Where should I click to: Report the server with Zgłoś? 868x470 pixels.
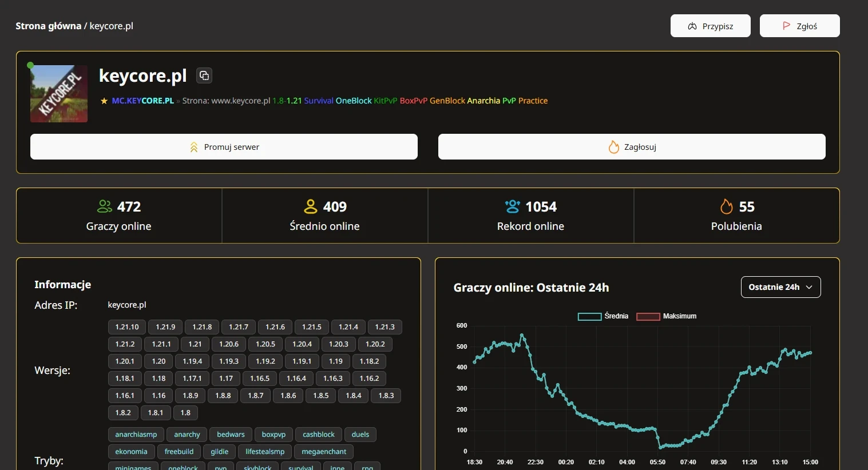point(799,26)
